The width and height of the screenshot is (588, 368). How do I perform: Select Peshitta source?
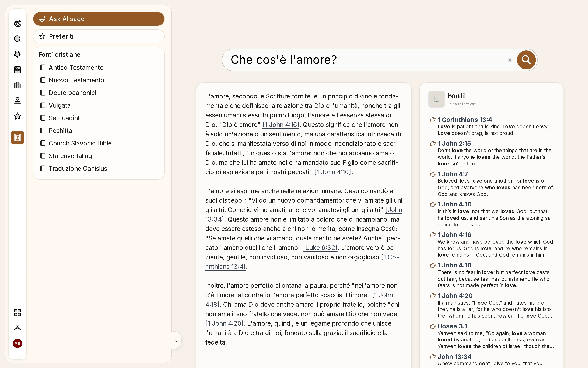click(56, 131)
